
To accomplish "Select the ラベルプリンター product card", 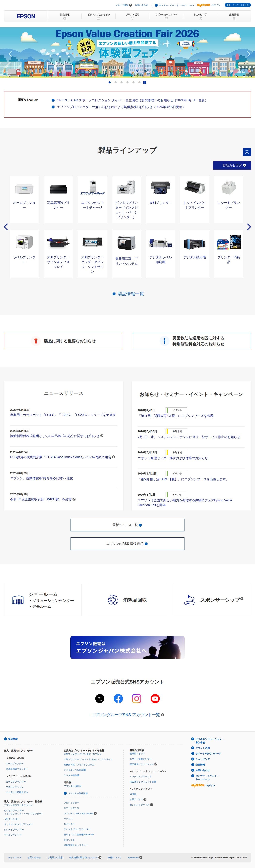I will tap(24, 254).
